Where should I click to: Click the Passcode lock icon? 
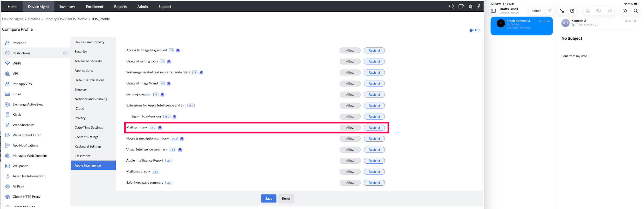[8, 43]
